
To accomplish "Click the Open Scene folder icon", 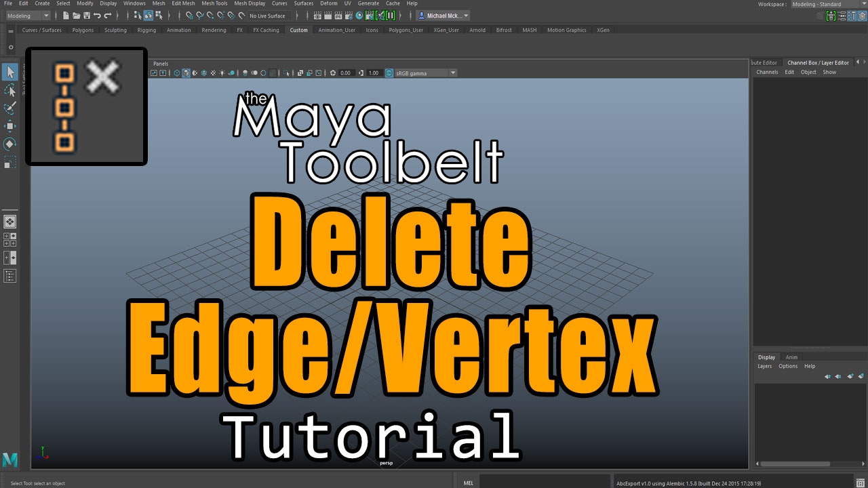I will point(76,16).
